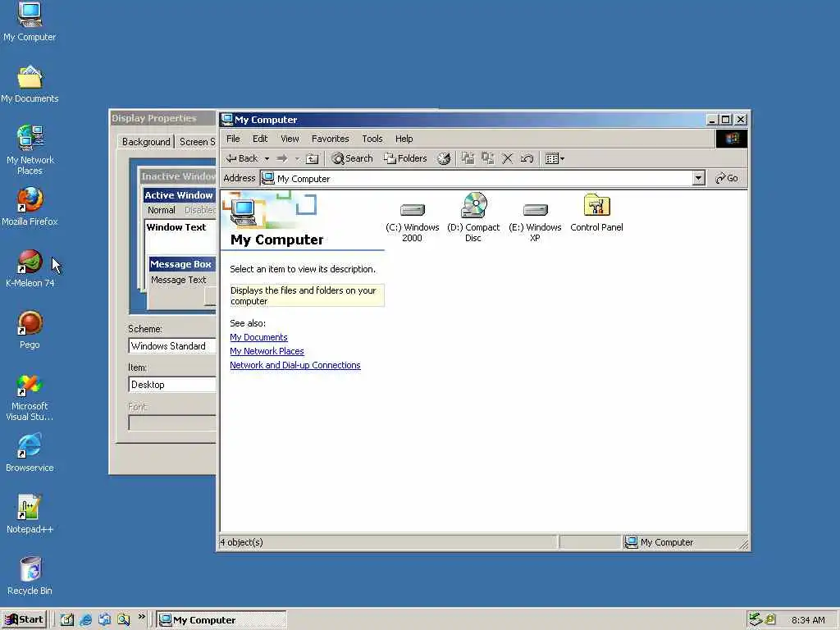Select My Network Places desktop icon

click(30, 149)
